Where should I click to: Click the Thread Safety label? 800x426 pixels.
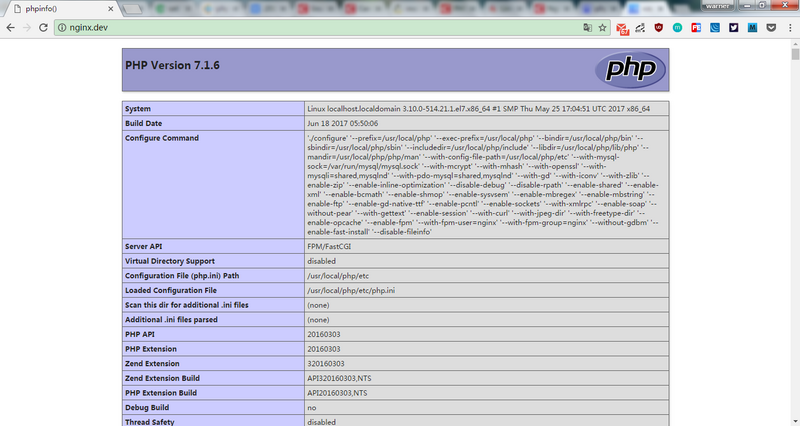pyautogui.click(x=149, y=422)
